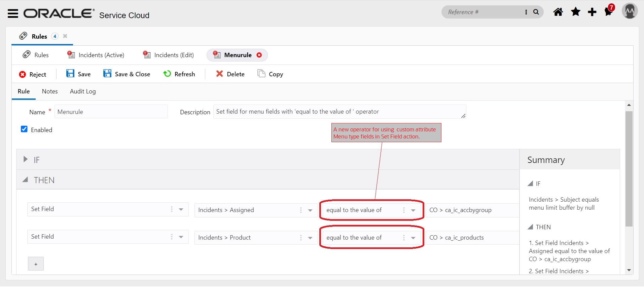Close Menurule tab with red X
The image size is (644, 287).
[259, 55]
